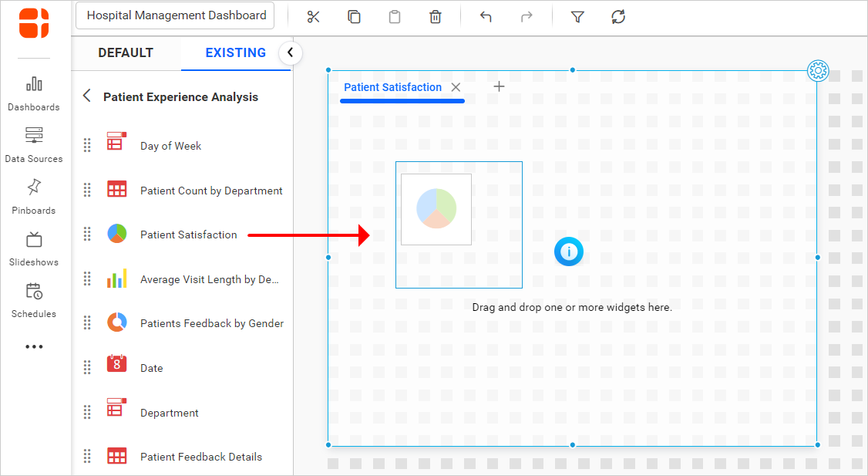Screen dimensions: 868x476
Task: Click the dashboard name input field
Action: pyautogui.click(x=176, y=15)
